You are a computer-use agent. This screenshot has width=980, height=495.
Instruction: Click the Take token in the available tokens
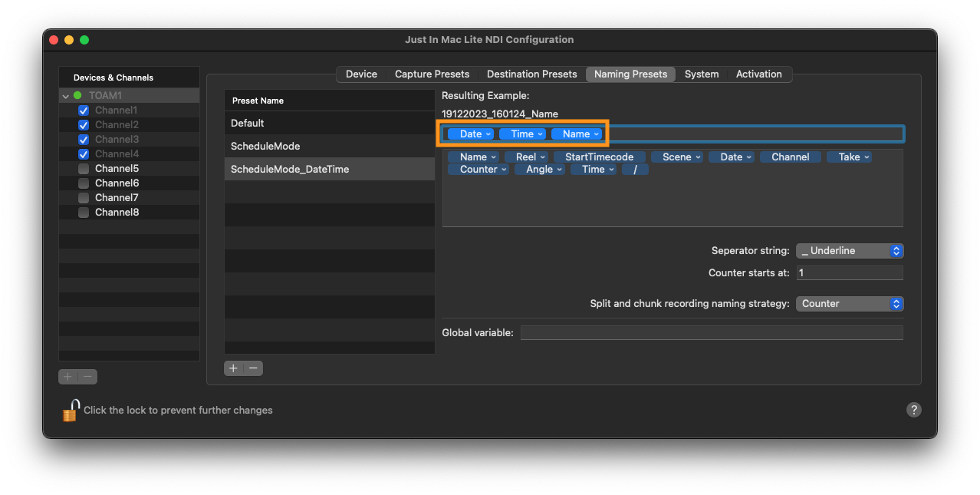[x=850, y=157]
